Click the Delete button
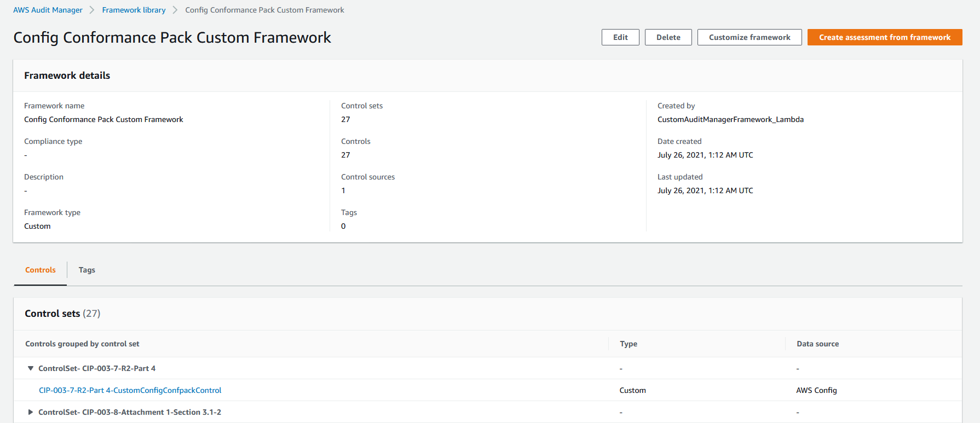The width and height of the screenshot is (980, 423). pos(668,37)
